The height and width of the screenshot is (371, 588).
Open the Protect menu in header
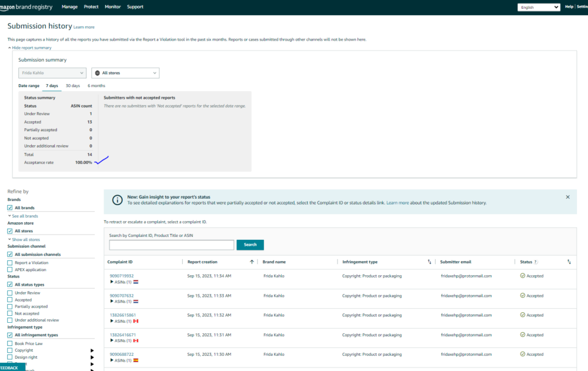(91, 7)
